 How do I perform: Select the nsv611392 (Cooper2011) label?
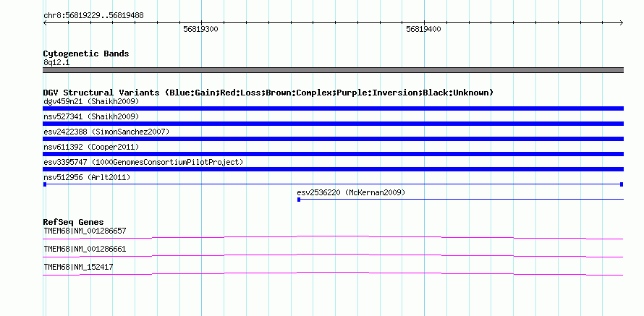click(91, 147)
